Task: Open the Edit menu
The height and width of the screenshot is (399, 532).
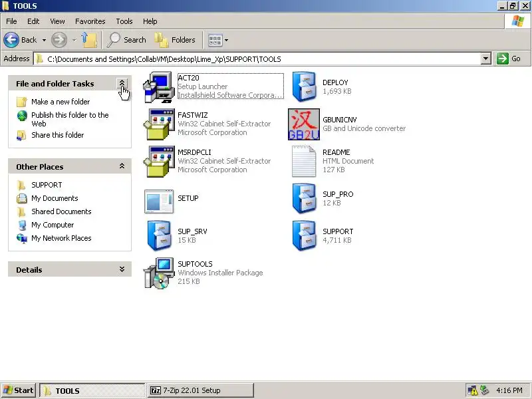Action: click(33, 21)
